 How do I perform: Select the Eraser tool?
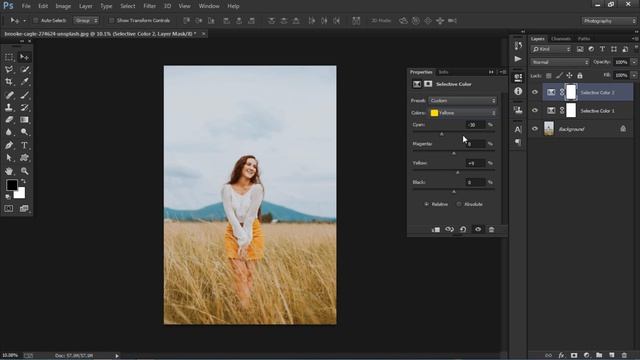(x=9, y=120)
